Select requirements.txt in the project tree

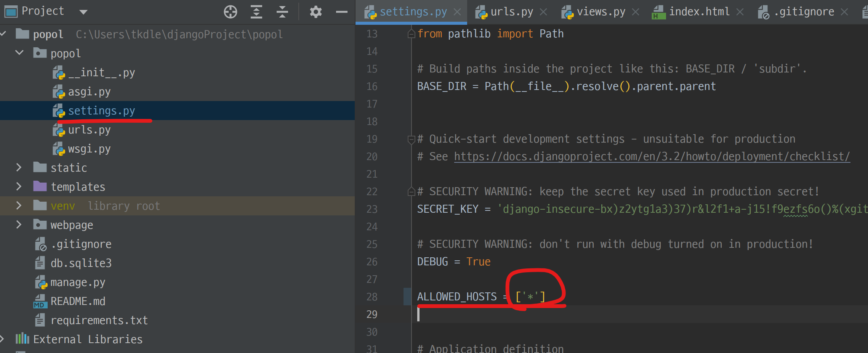tap(99, 320)
